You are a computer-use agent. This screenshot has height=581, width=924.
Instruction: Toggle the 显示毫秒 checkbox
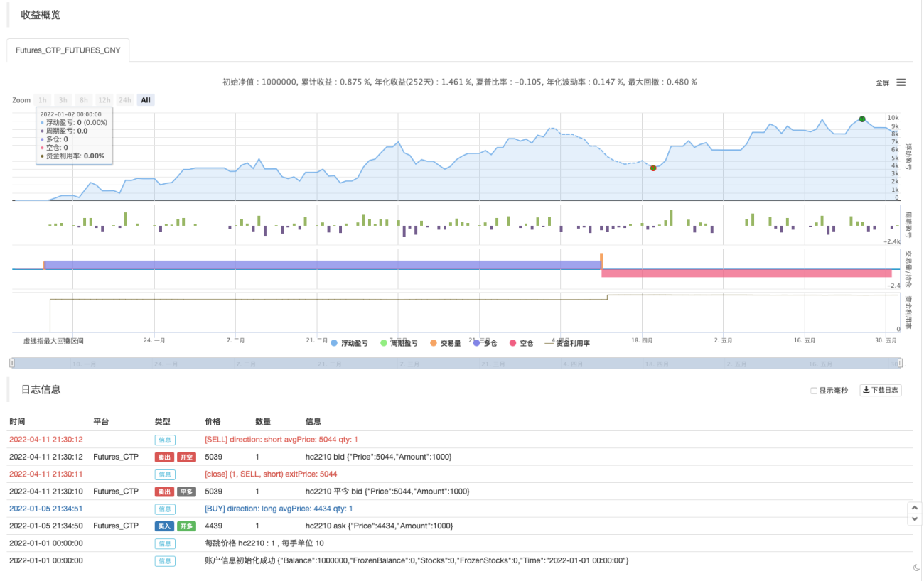[x=815, y=391]
